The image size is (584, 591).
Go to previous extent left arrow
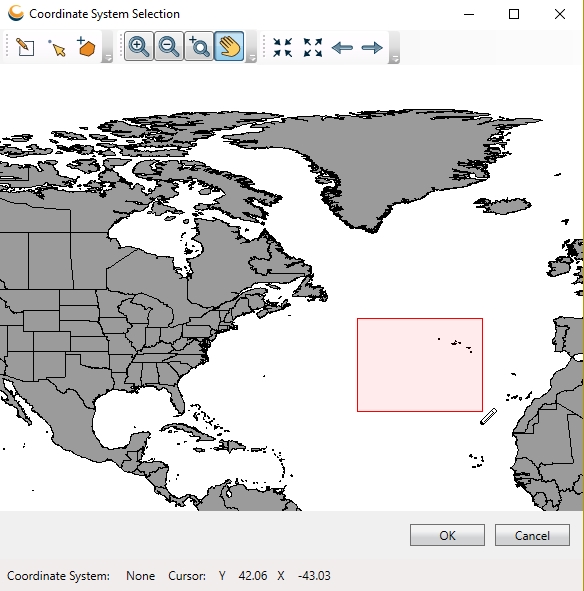[x=342, y=47]
